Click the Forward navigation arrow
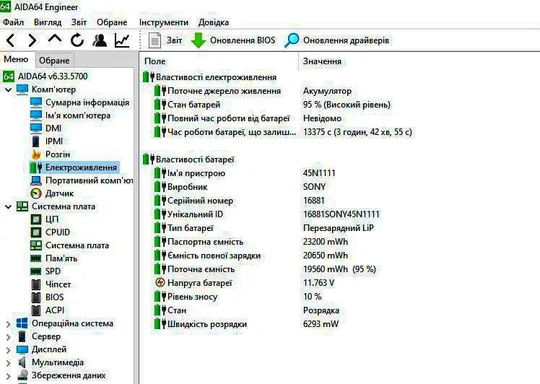Viewport: 540px width, 384px height. tap(32, 41)
